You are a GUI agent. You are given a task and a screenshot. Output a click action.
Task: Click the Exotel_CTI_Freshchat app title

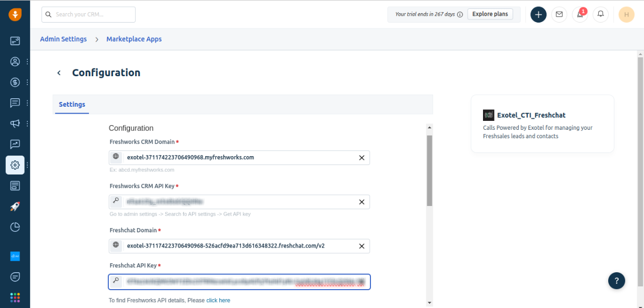(531, 115)
